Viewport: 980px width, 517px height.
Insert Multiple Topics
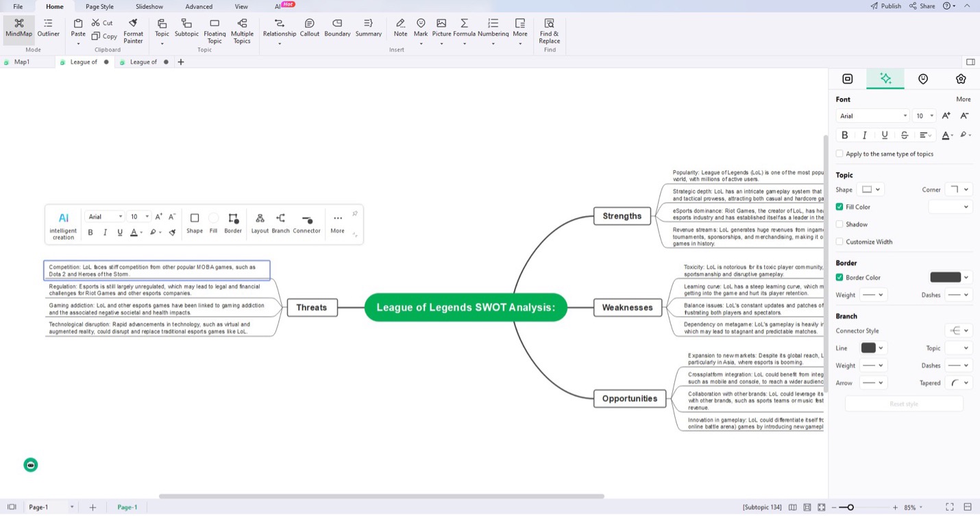(x=242, y=32)
